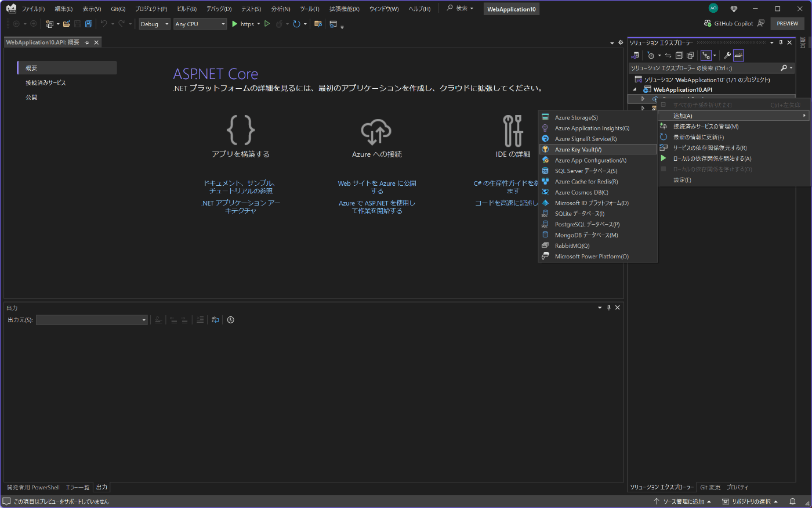Click the wrench tools IDE icon
Viewport: 812px width, 508px height.
pyautogui.click(x=513, y=131)
